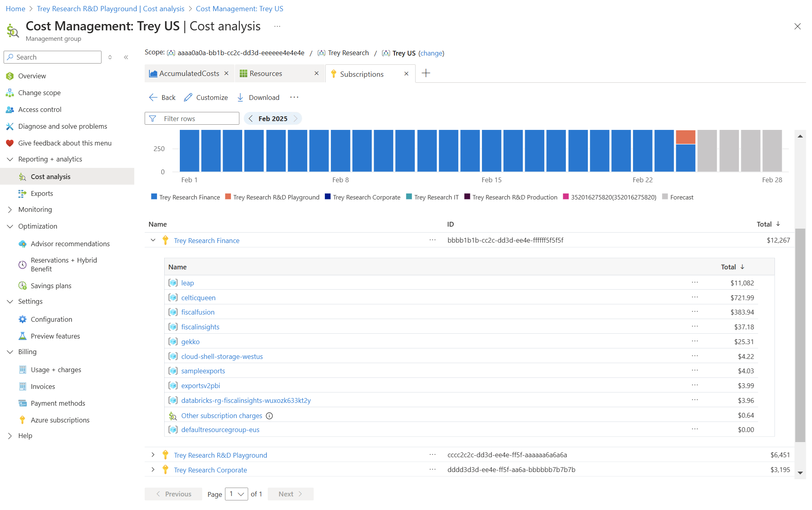Click the Customize pencil icon
812x510 pixels.
188,98
